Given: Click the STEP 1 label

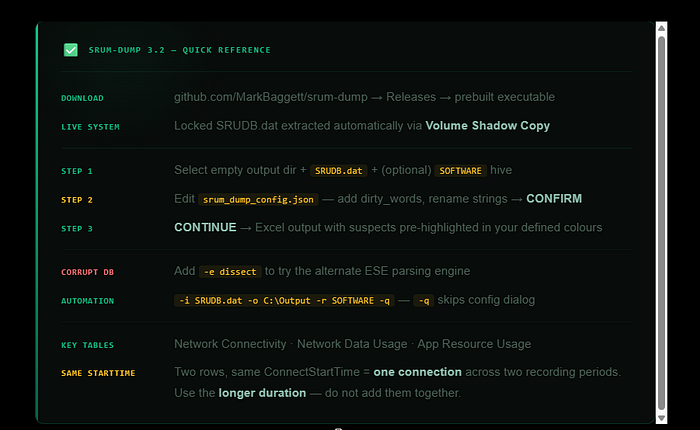Looking at the screenshot, I should coord(77,171).
